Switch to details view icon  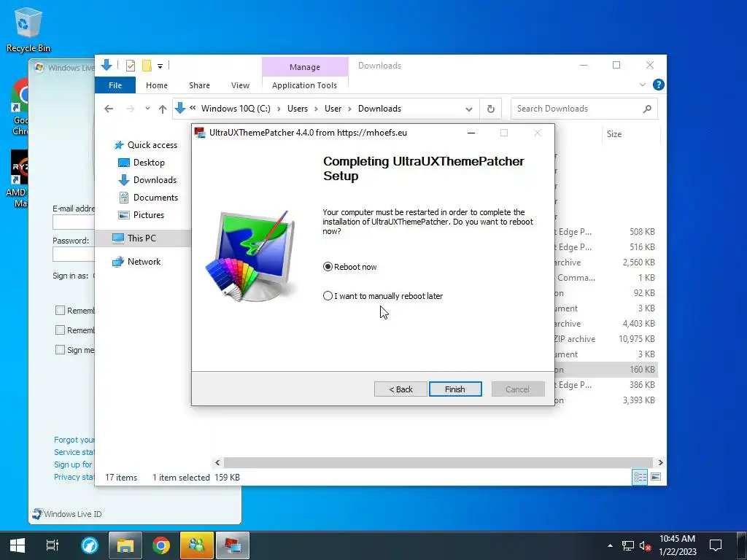pyautogui.click(x=640, y=477)
